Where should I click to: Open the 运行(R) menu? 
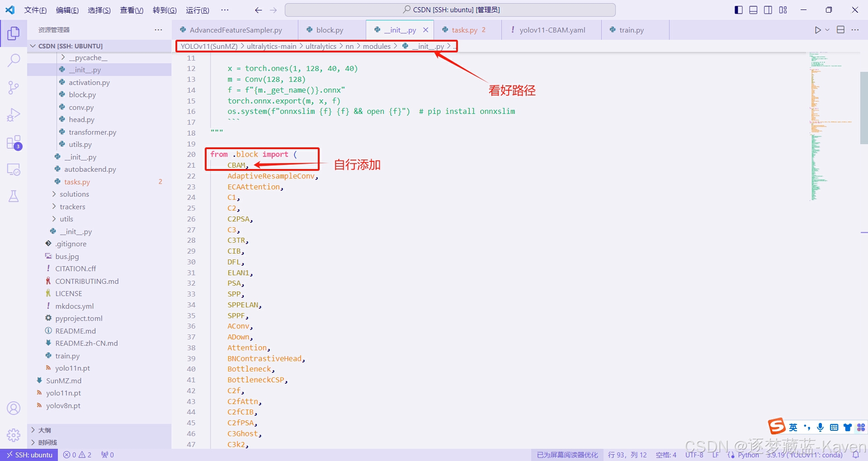(x=198, y=10)
